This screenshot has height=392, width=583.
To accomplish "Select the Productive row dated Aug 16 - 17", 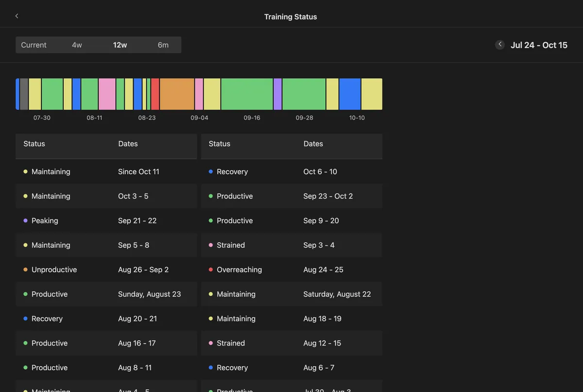I will [106, 343].
